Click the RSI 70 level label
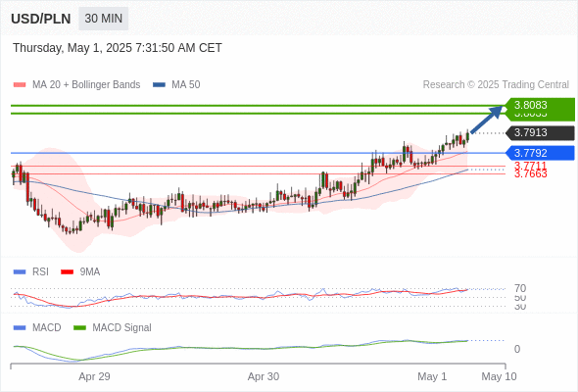 tap(520, 288)
